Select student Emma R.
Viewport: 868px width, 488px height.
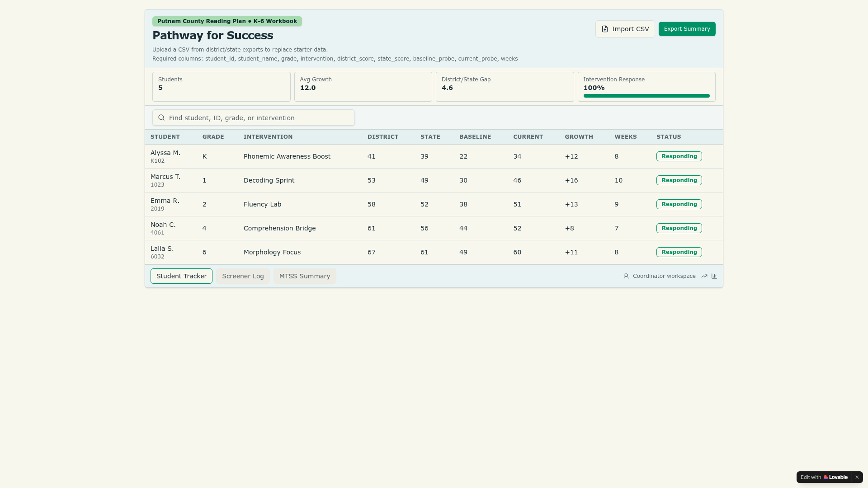165,201
